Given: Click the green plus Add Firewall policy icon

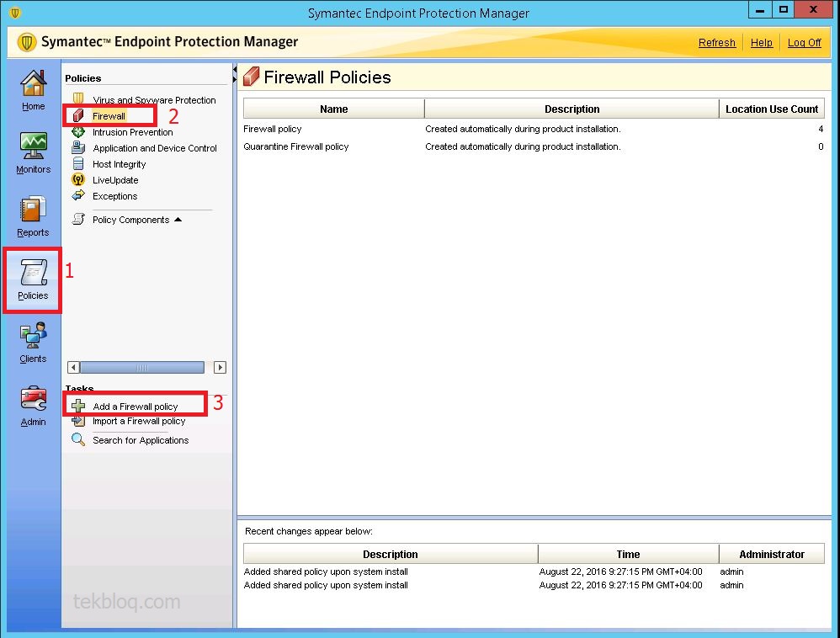Looking at the screenshot, I should 78,406.
